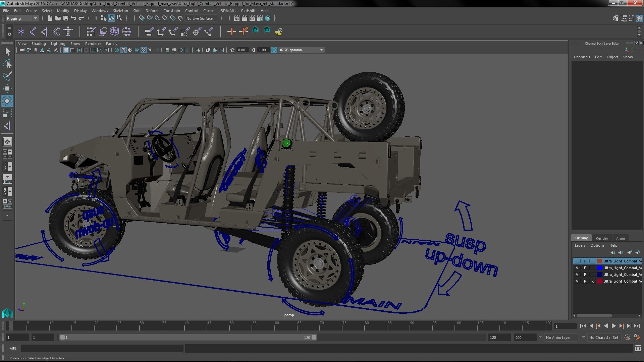This screenshot has width=644, height=362.
Task: Open the Deform menu
Action: pos(152,11)
